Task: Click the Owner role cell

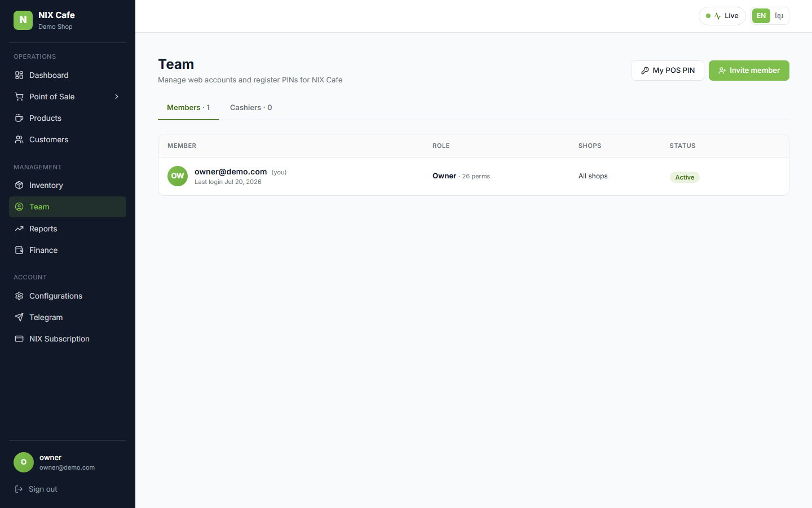Action: tap(444, 176)
